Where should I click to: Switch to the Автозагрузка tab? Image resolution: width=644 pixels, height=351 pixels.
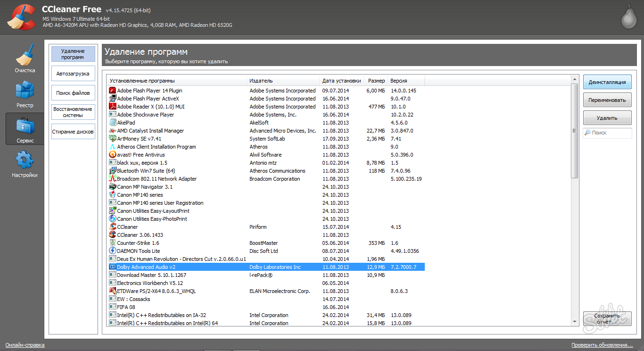click(73, 74)
